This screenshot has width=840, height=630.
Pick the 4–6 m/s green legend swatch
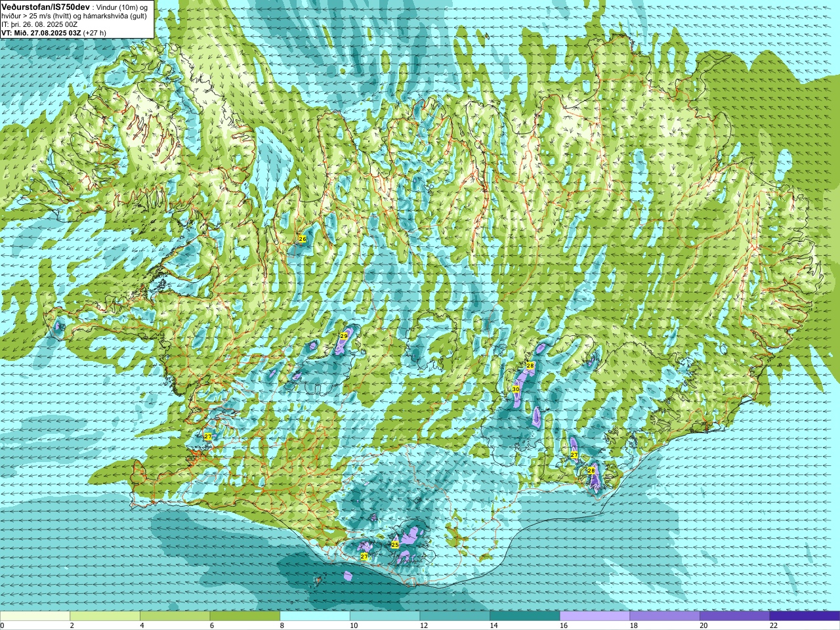point(175,616)
